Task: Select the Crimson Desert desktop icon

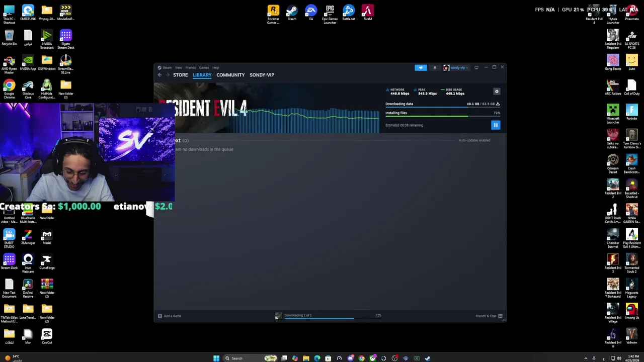Action: coord(613,164)
